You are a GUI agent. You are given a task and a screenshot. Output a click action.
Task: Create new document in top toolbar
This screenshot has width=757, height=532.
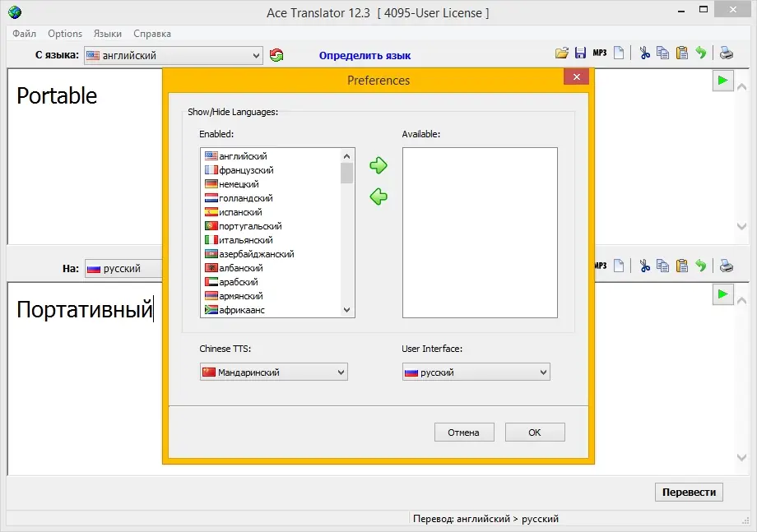[619, 53]
